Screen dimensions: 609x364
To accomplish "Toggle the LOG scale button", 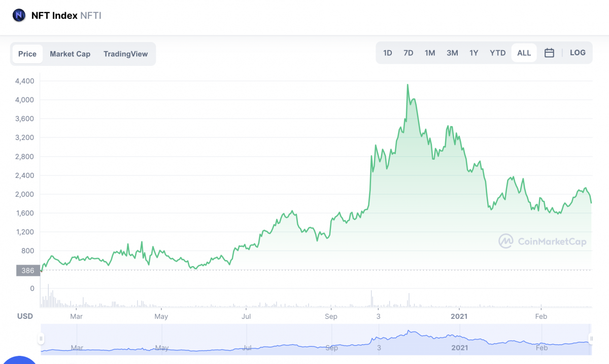I will coord(578,53).
